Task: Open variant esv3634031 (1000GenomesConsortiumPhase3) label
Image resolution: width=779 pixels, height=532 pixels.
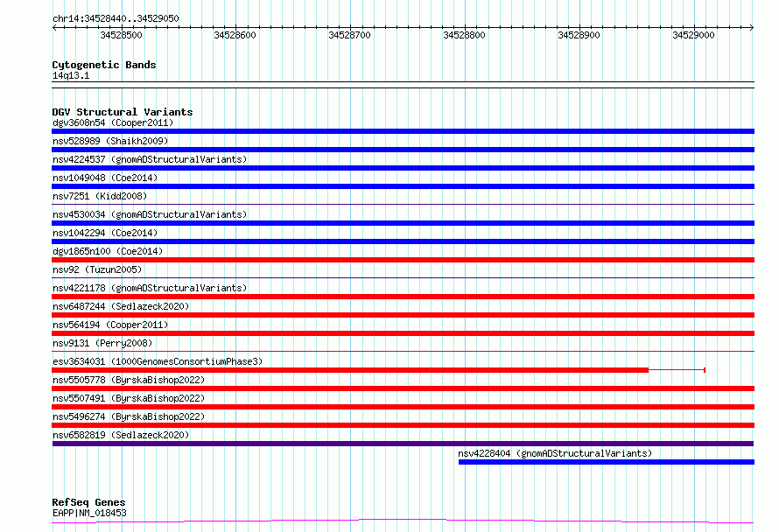Action: coord(158,361)
